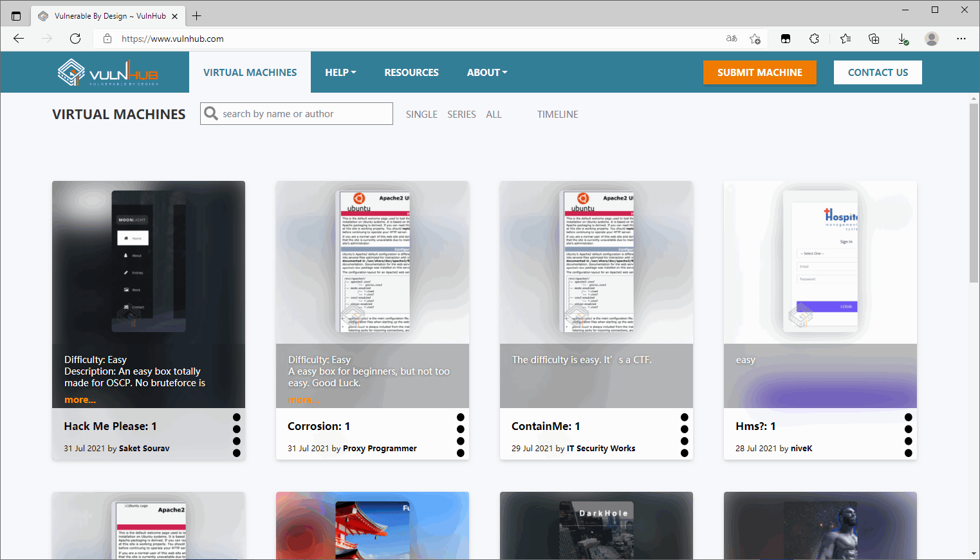The height and width of the screenshot is (560, 980).
Task: Open the Hms?: 1 title link
Action: (x=755, y=426)
